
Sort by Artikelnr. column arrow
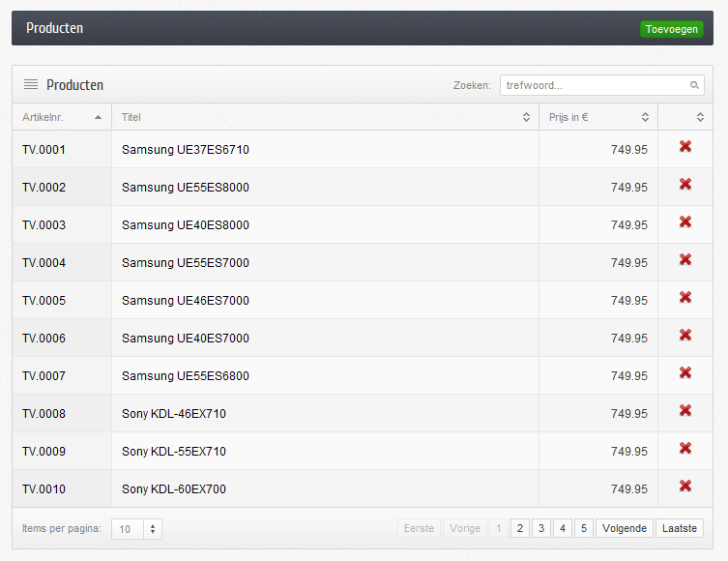98,117
